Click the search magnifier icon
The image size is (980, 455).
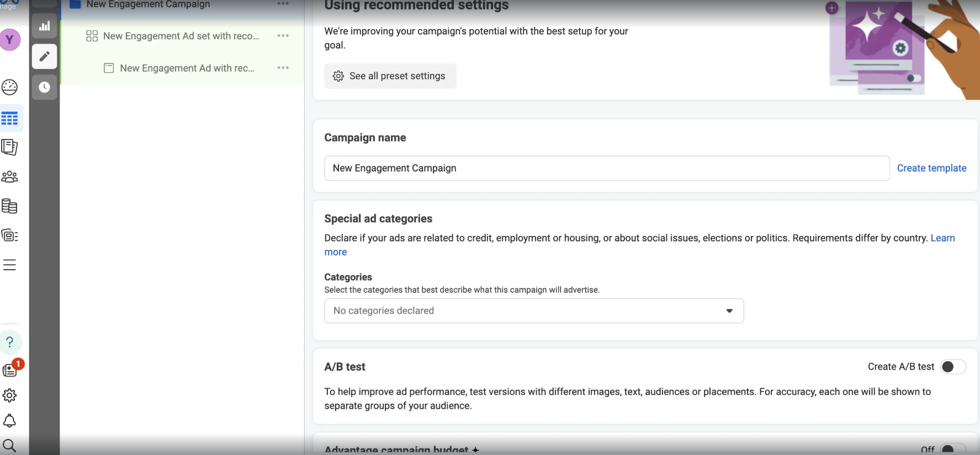click(x=10, y=445)
